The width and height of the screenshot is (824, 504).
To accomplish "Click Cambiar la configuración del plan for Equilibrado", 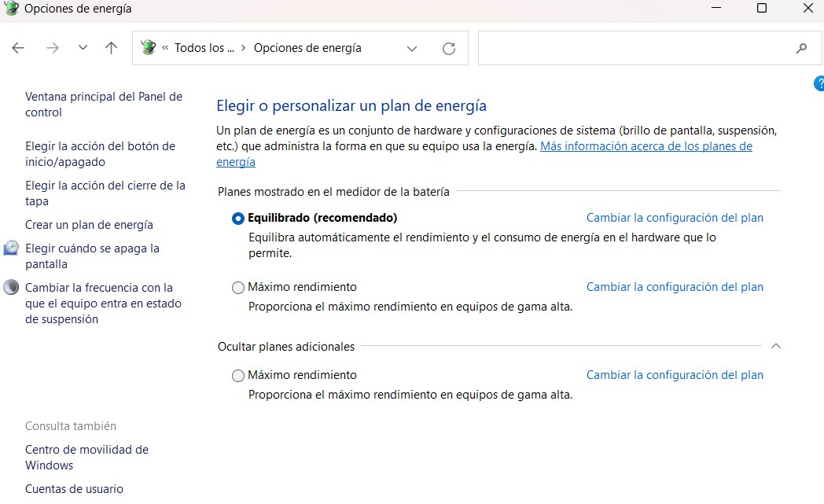I will 674,217.
